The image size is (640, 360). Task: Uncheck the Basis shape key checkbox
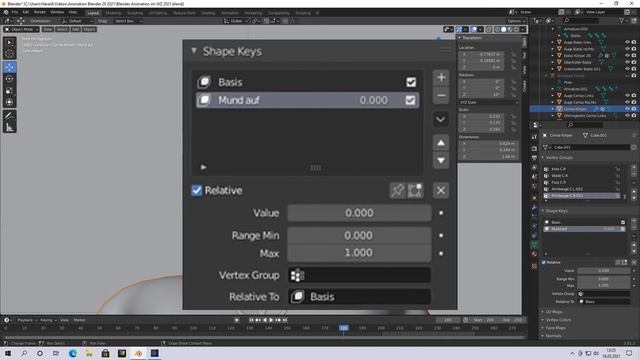click(411, 82)
